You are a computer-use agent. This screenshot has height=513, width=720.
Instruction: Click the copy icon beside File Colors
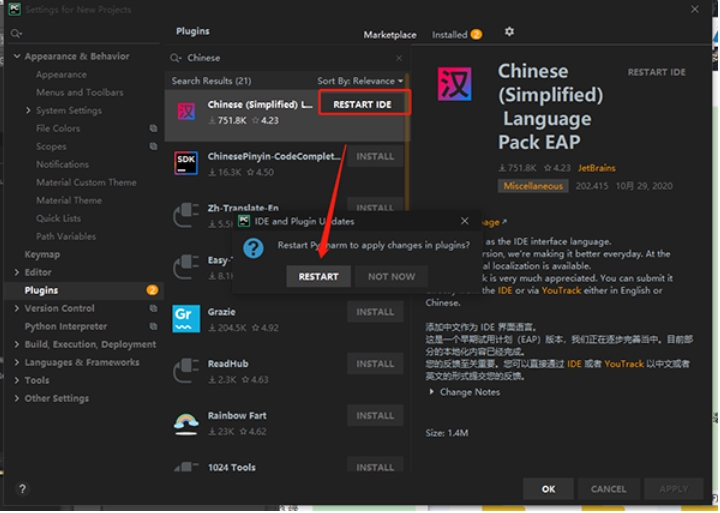(153, 128)
